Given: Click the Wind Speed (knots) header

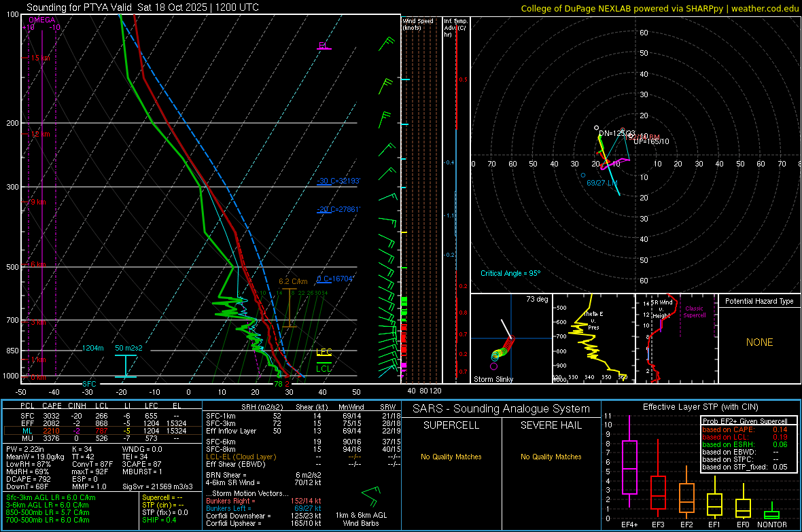Looking at the screenshot, I should point(417,24).
